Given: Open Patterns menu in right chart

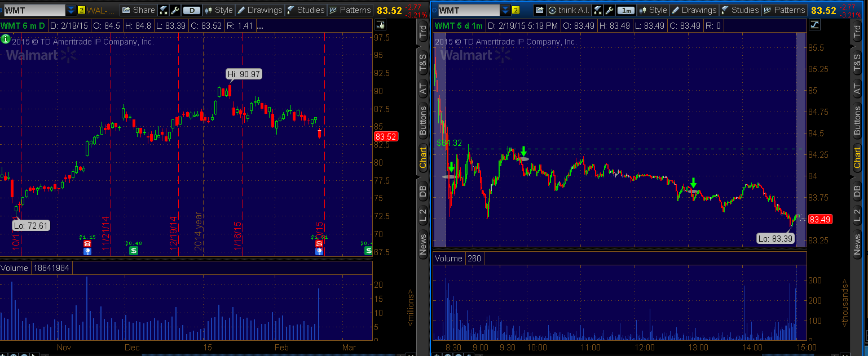Looking at the screenshot, I should (x=784, y=10).
